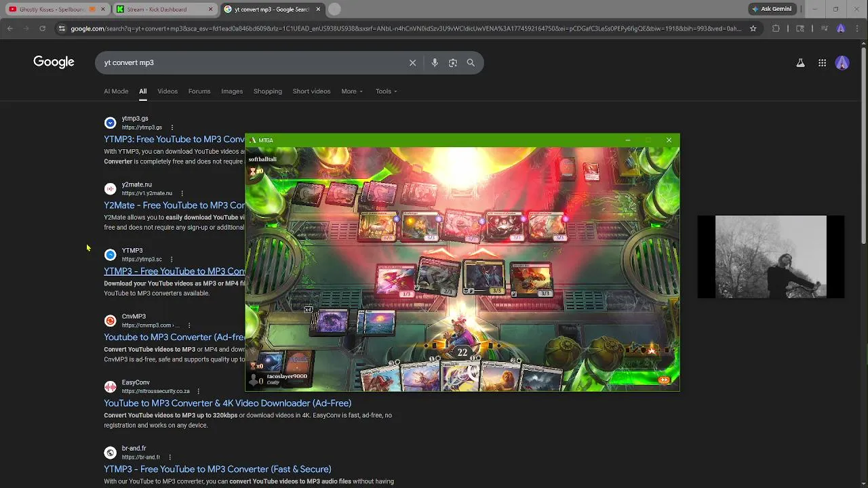Screen dimensions: 868x488
Task: View site information icon in address bar
Action: pyautogui.click(x=62, y=28)
